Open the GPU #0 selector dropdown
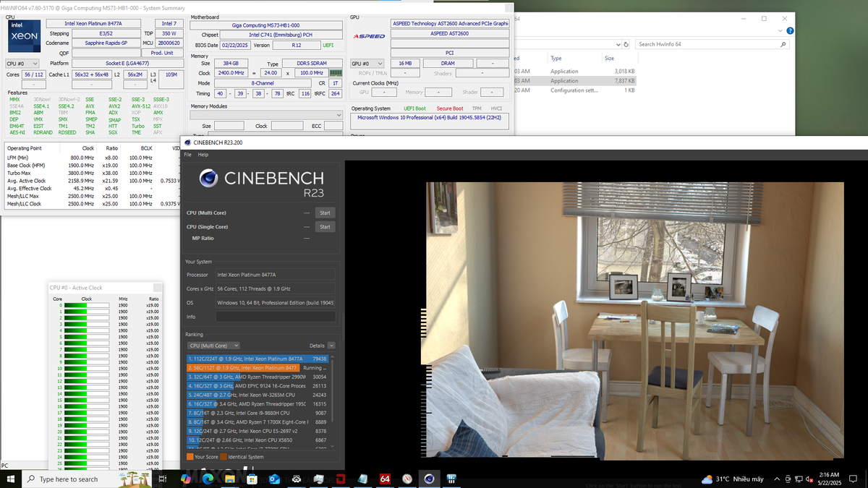This screenshot has height=488, width=868. 369,64
